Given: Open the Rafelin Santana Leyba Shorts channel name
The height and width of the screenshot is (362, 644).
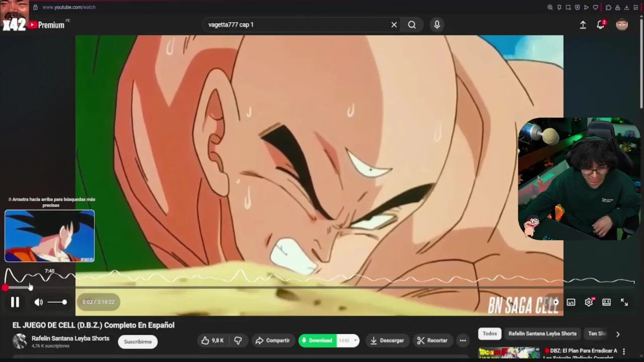Looking at the screenshot, I should [x=70, y=338].
